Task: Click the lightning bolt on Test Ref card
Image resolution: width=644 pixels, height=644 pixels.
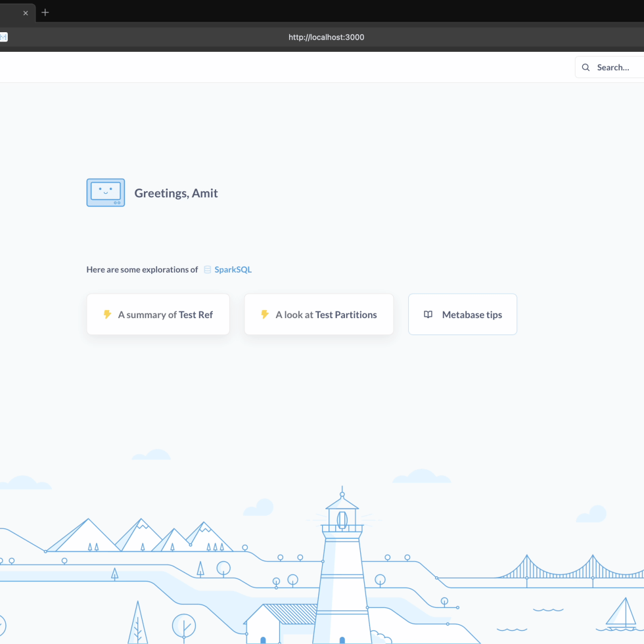Action: (x=107, y=315)
